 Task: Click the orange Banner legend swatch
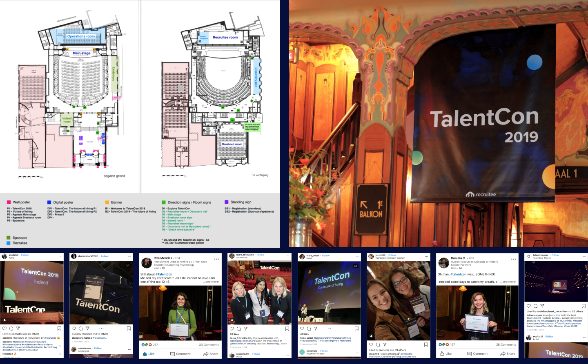[x=107, y=202]
